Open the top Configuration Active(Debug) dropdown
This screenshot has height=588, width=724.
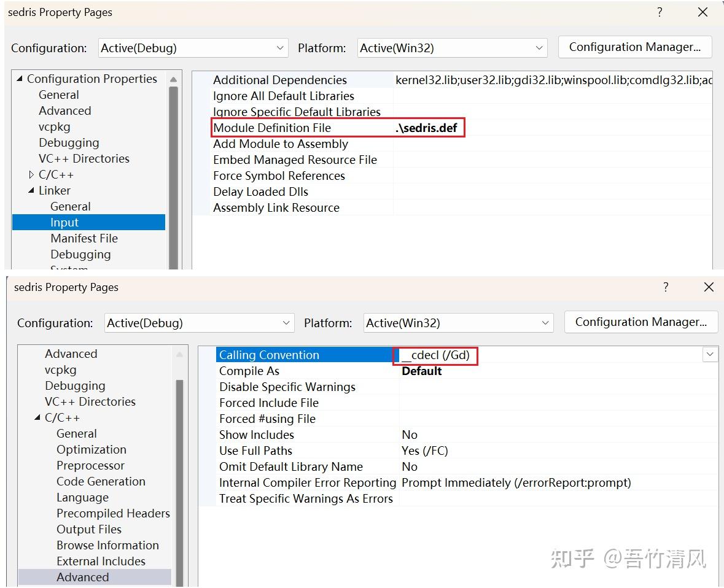click(x=193, y=48)
